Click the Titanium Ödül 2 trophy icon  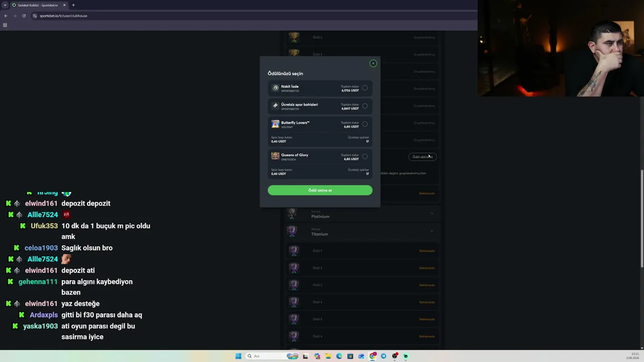pyautogui.click(x=294, y=268)
